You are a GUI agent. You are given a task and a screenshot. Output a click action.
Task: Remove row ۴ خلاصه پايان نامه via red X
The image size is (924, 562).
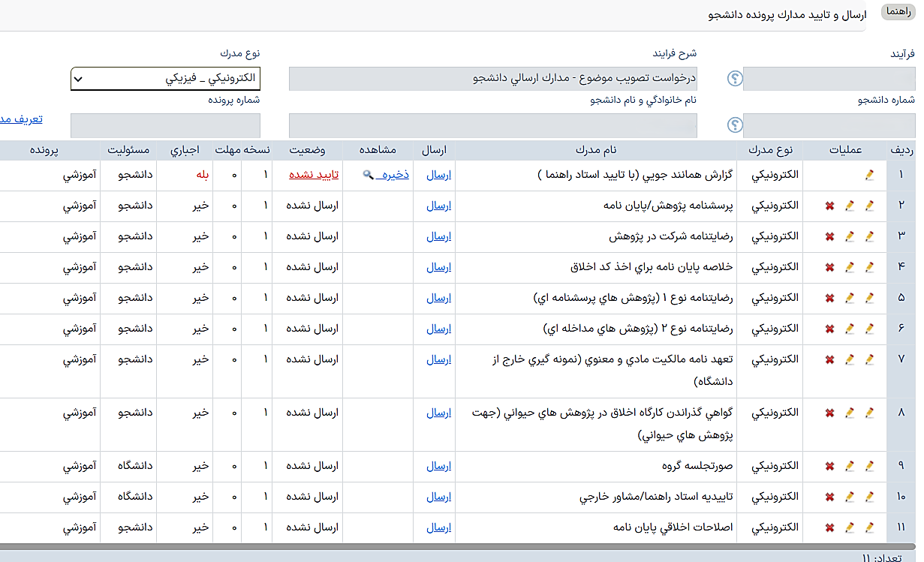829,267
